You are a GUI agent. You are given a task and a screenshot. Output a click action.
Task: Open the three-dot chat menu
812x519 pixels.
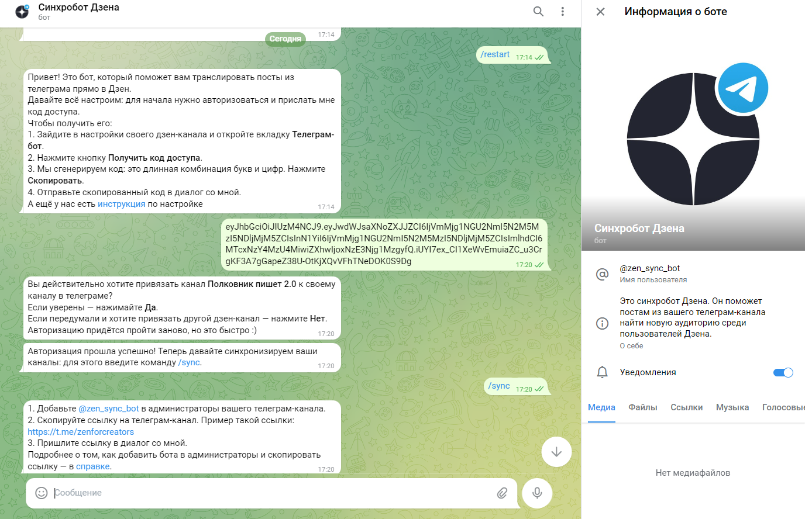pyautogui.click(x=562, y=12)
